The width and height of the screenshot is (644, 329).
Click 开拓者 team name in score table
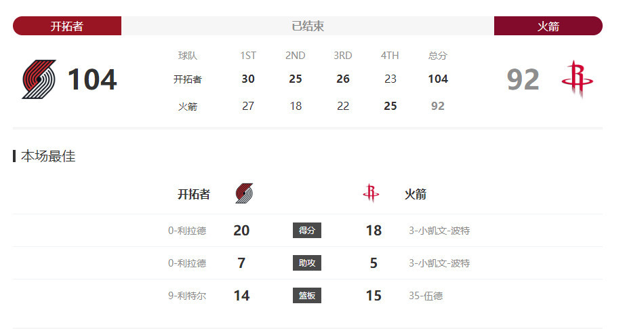(x=187, y=79)
